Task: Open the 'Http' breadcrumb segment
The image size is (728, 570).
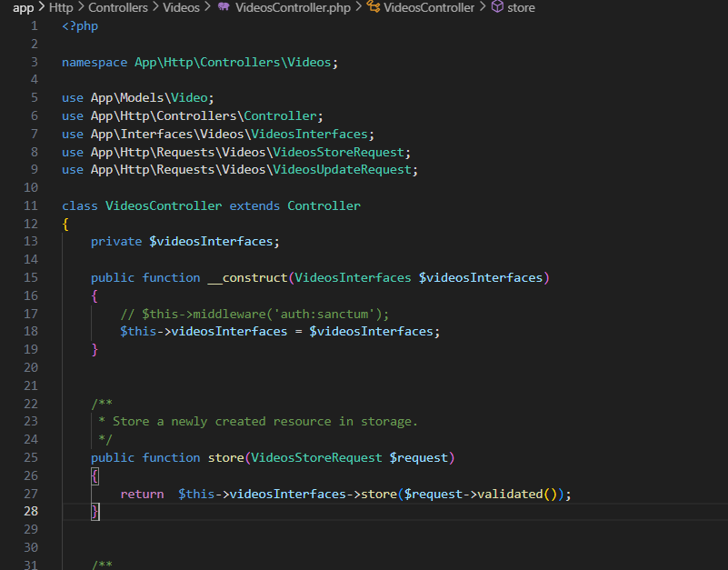Action: 61,7
